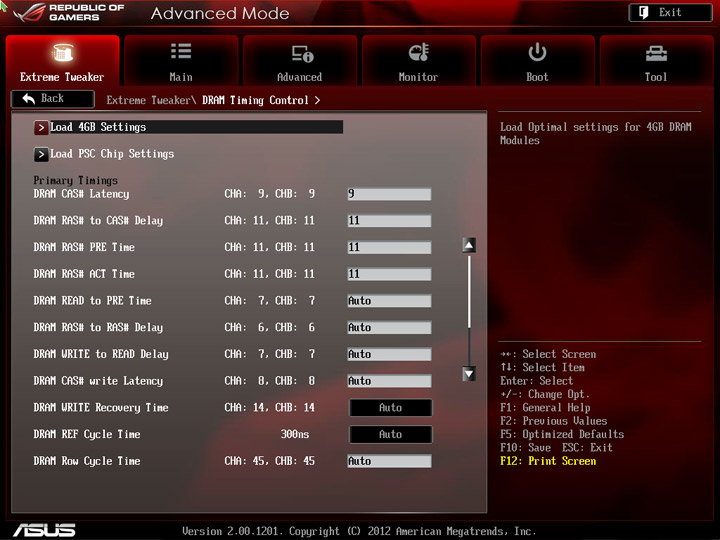Open the Tool tab
Image resolution: width=720 pixels, height=540 pixels.
pos(656,61)
